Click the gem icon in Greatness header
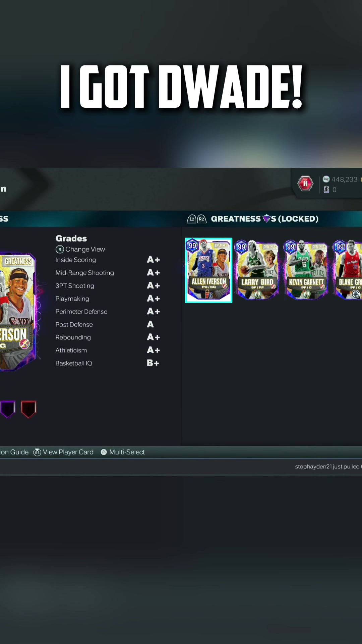This screenshot has height=644, width=362. click(x=266, y=219)
